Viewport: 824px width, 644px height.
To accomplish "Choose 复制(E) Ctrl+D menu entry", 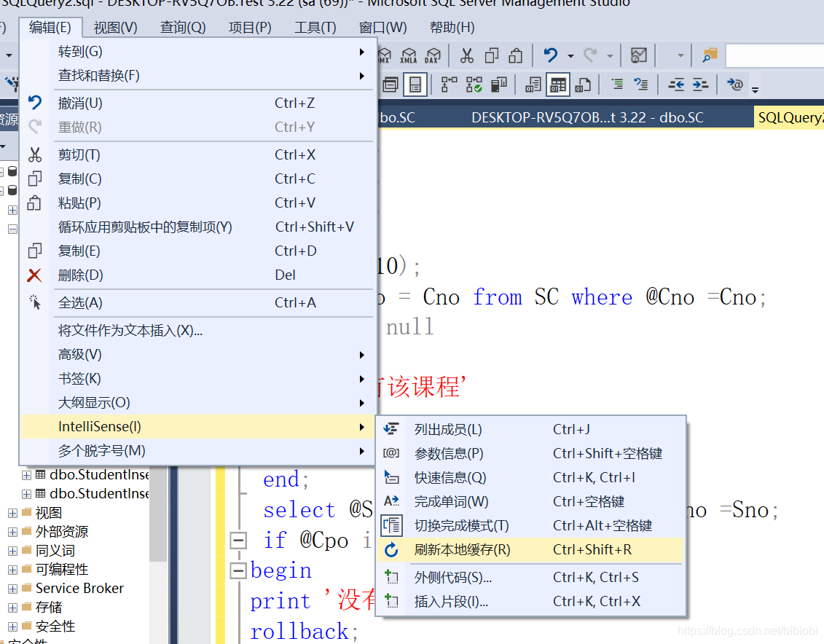I will coord(197,251).
